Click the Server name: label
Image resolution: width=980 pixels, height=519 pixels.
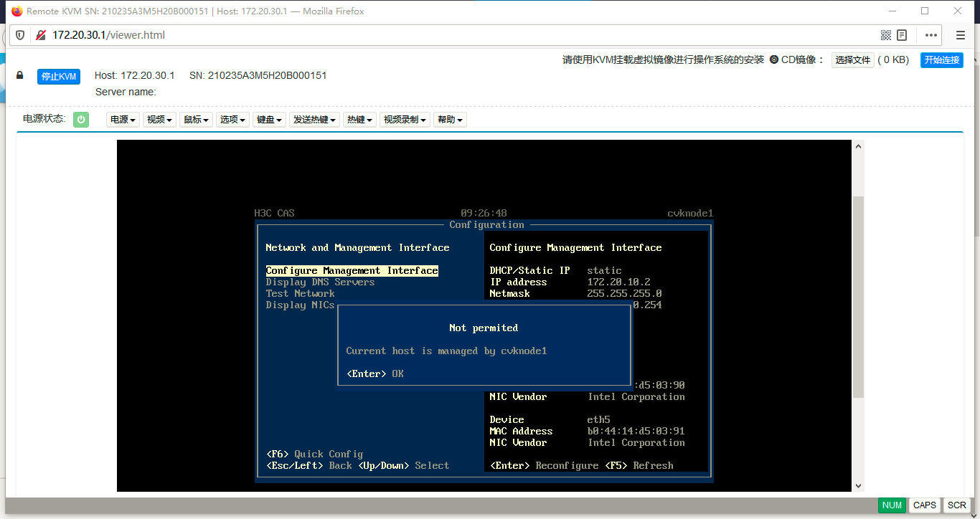point(126,92)
